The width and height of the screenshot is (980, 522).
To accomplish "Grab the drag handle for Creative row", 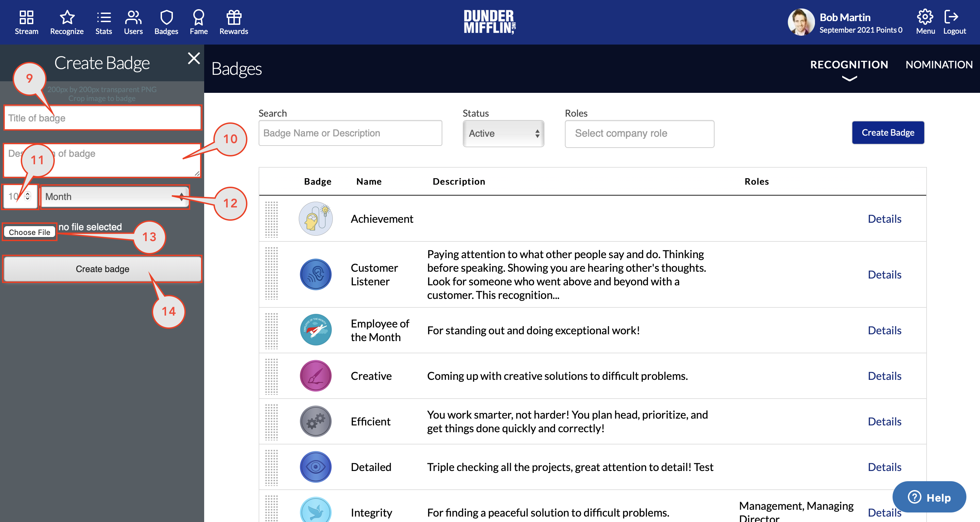I will pos(271,376).
